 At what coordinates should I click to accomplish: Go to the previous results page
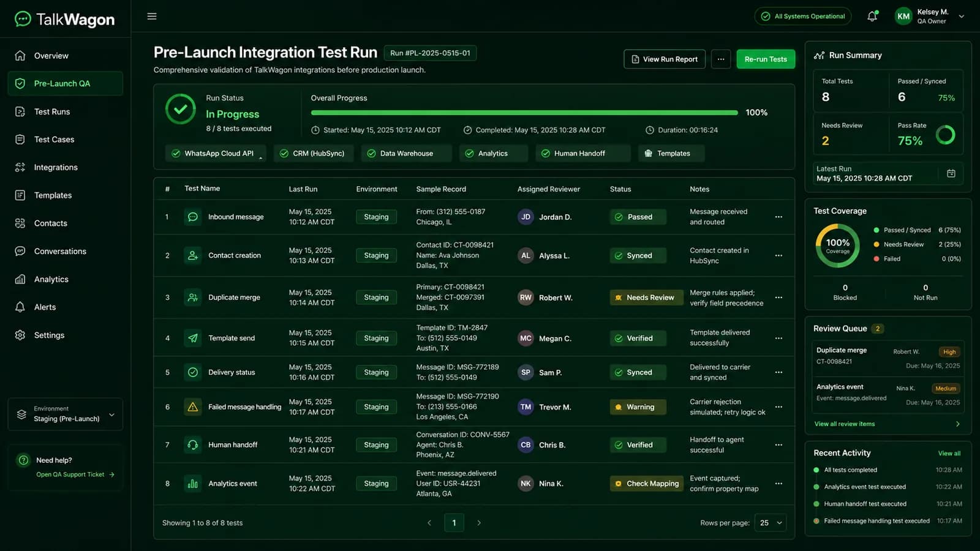(x=429, y=523)
